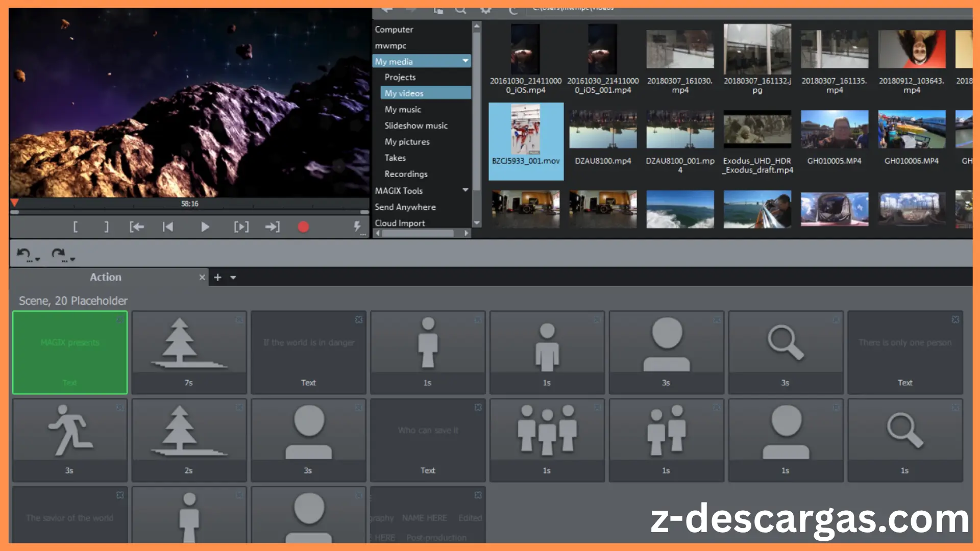Click the horizontal scrollbar right arrow
This screenshot has height=551, width=980.
click(x=466, y=233)
